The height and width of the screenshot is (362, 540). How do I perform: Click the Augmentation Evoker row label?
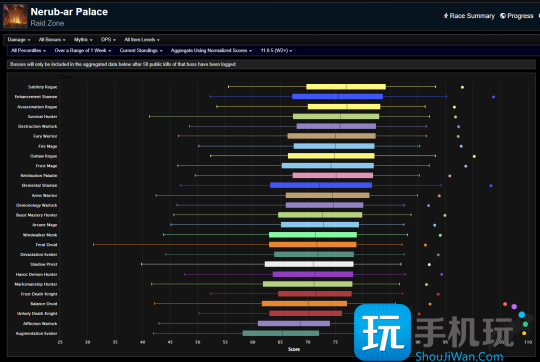click(37, 333)
